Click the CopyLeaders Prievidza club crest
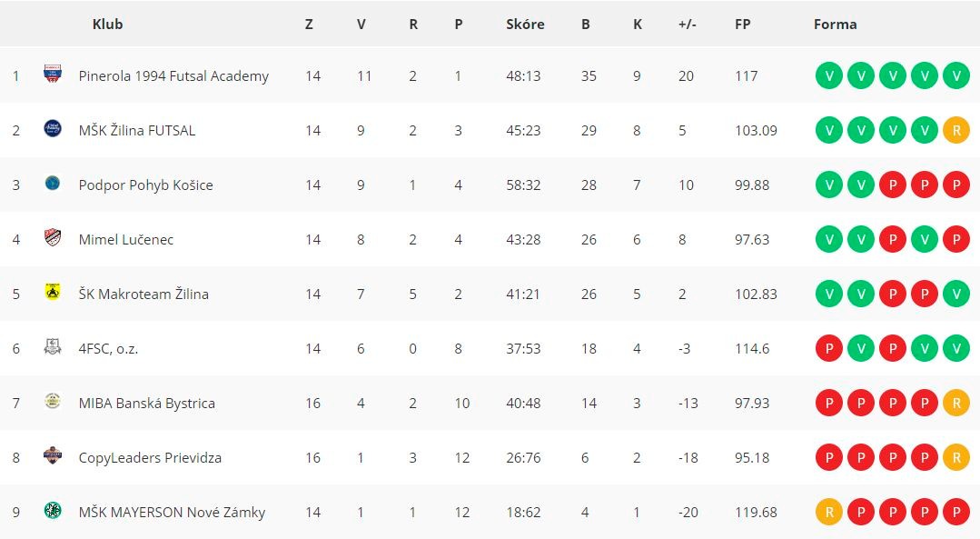The width and height of the screenshot is (980, 539). coord(53,455)
